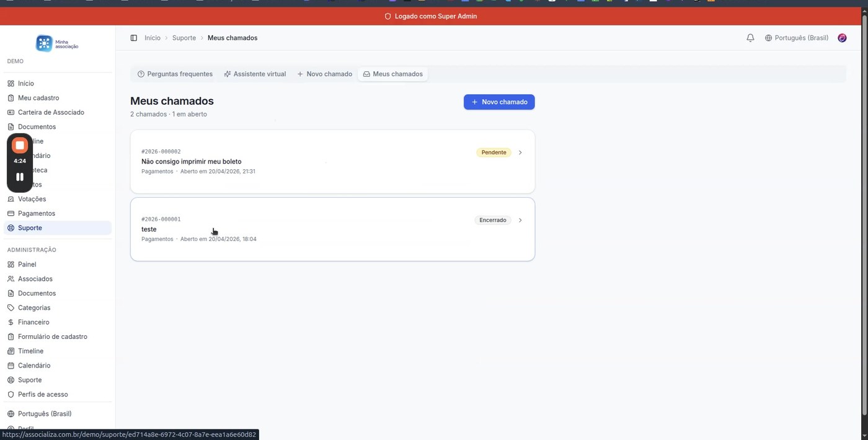The image size is (868, 440).
Task: Switch to the Perguntas frequentes tab
Action: pyautogui.click(x=175, y=74)
